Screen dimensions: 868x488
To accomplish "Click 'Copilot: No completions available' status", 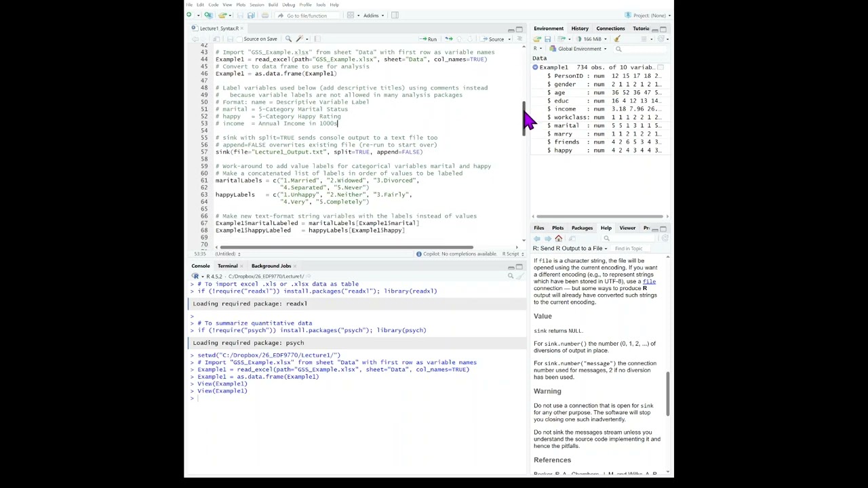I will click(456, 253).
